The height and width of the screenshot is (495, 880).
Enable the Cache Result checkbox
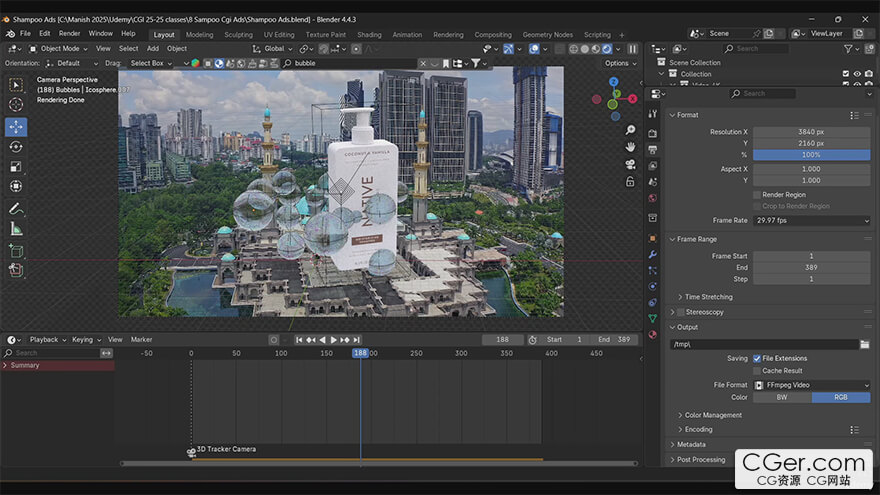click(x=757, y=371)
